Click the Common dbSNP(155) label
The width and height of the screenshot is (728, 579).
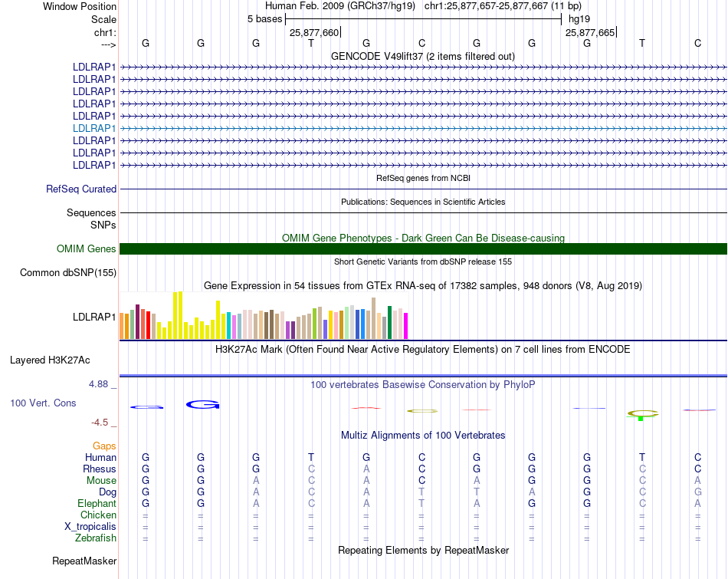coord(67,273)
